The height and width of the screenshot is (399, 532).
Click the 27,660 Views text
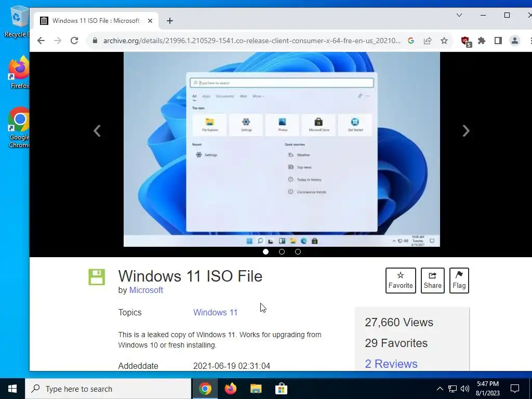(x=399, y=322)
